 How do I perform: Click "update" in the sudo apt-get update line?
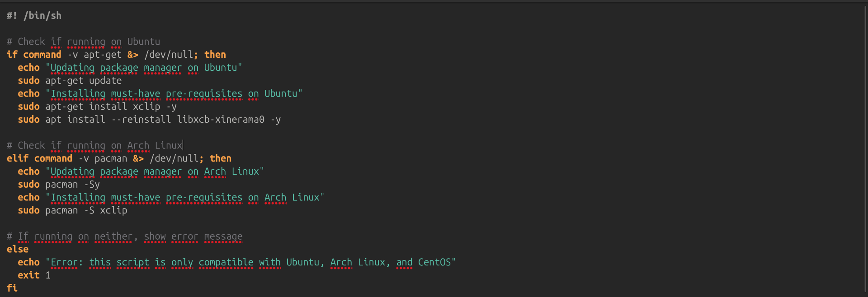tap(105, 81)
